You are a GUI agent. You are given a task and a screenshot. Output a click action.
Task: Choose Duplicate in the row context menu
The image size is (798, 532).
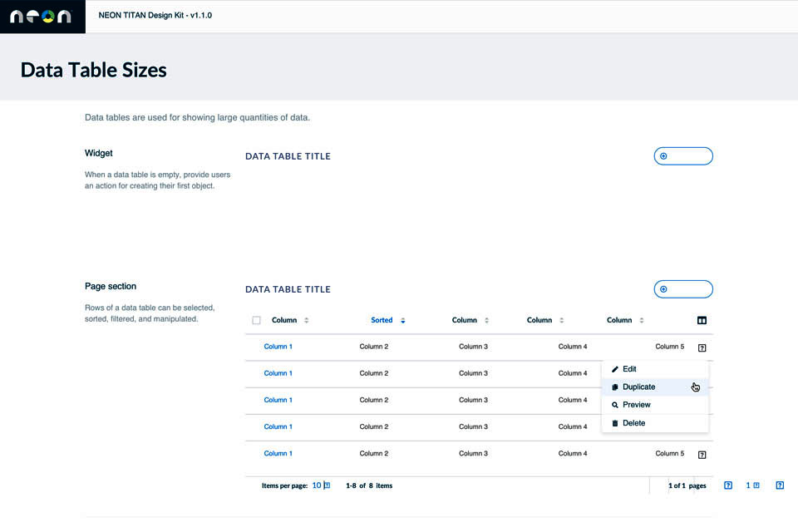click(x=638, y=387)
